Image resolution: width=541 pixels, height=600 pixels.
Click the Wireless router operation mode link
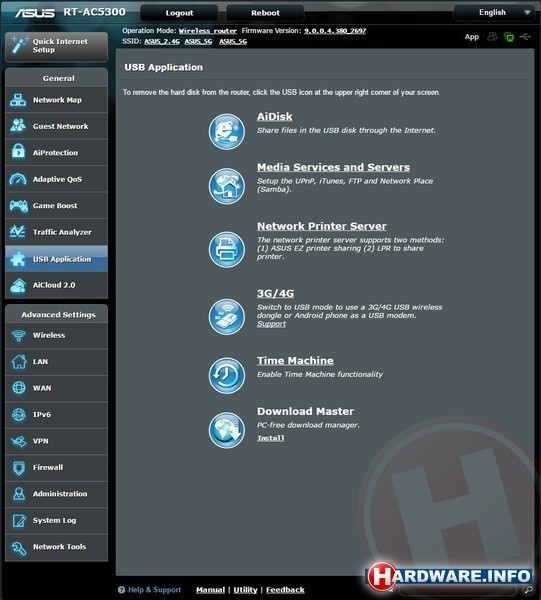point(208,31)
